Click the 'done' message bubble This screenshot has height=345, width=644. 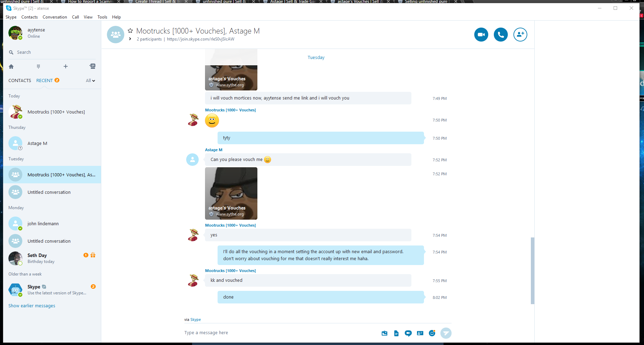(x=321, y=297)
